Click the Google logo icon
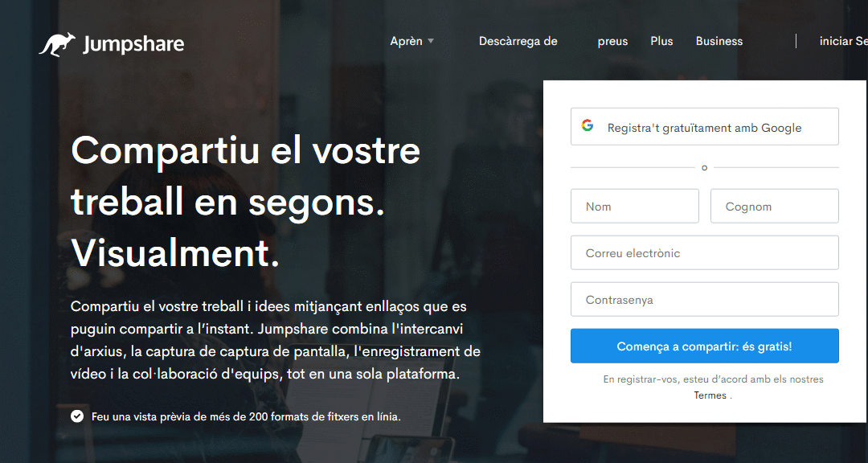The image size is (868, 463). tap(588, 125)
